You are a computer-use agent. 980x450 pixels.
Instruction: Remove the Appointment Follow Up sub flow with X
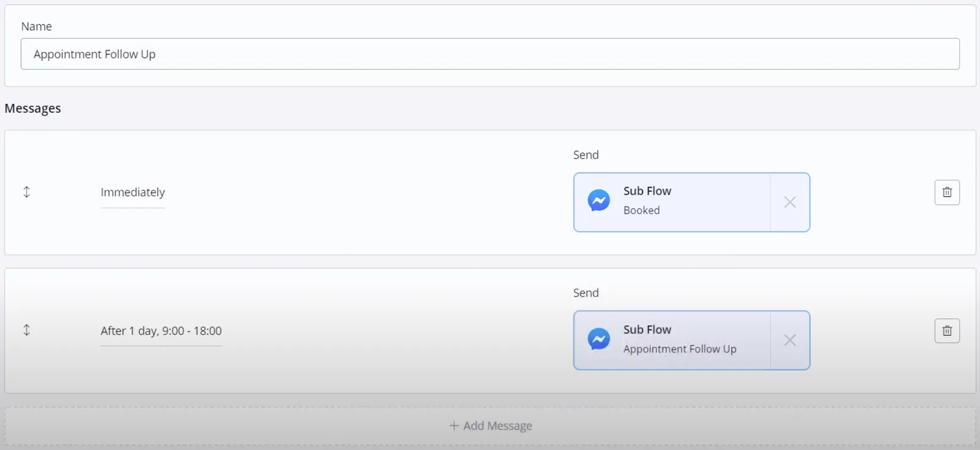point(790,340)
